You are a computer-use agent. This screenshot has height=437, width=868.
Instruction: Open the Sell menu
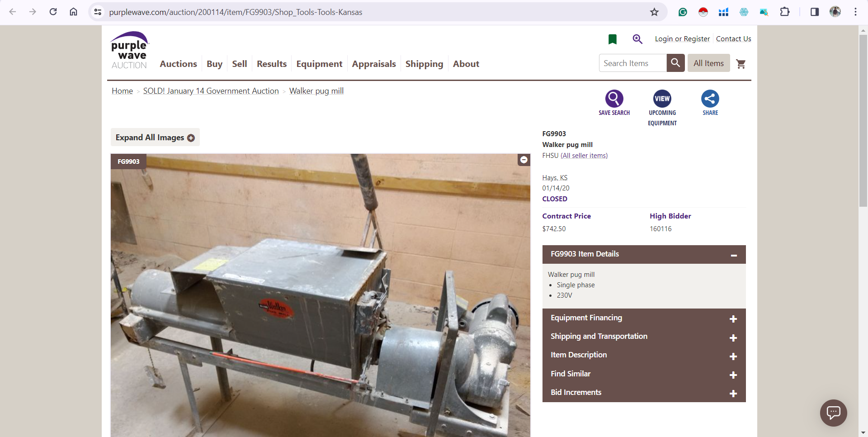239,64
